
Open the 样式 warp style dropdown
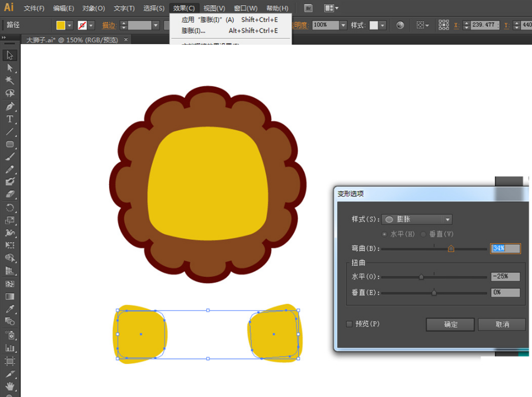coord(417,220)
